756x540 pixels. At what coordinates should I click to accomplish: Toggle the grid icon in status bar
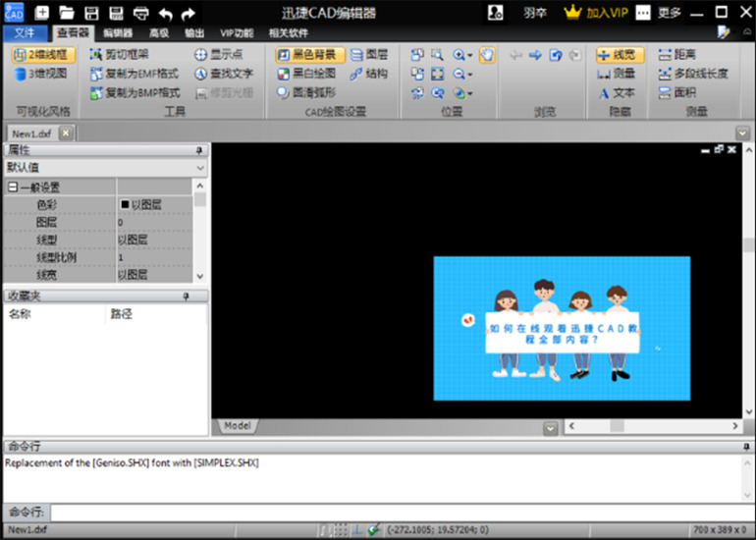(x=341, y=530)
